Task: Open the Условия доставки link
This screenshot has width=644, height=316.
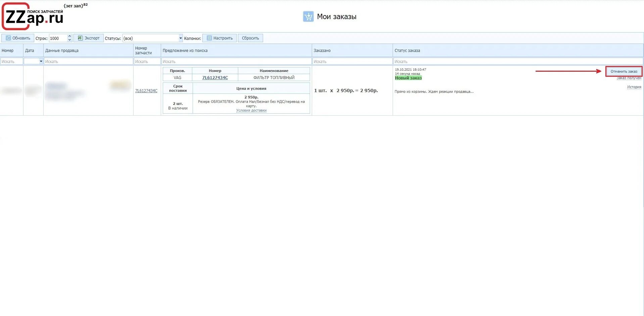Action: 251,110
